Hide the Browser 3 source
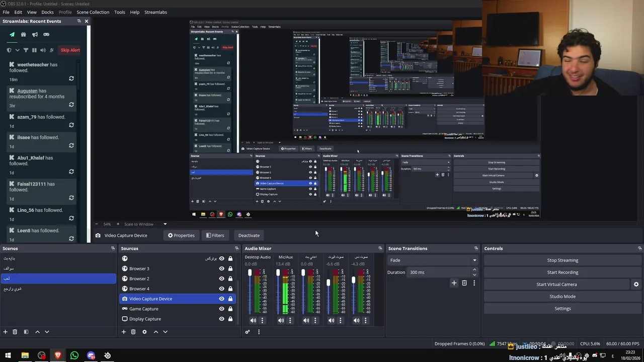The image size is (644, 362). pyautogui.click(x=221, y=268)
